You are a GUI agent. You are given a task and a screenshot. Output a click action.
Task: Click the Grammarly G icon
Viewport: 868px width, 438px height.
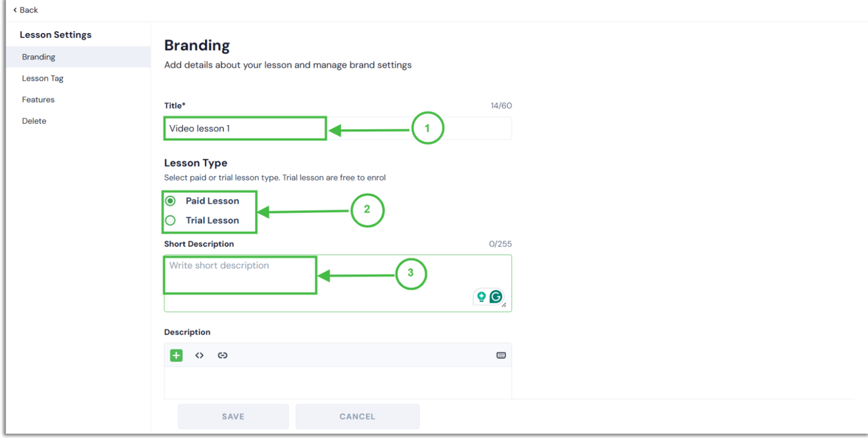496,297
